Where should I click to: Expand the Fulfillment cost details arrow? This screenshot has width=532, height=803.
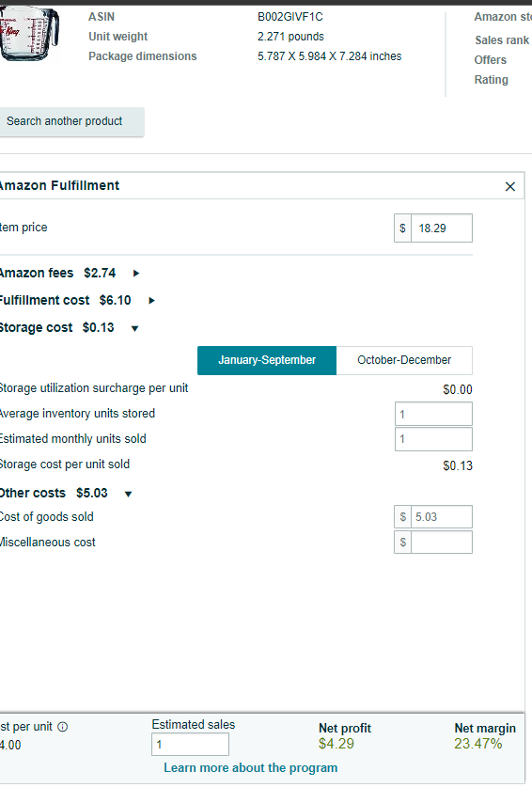click(x=151, y=301)
